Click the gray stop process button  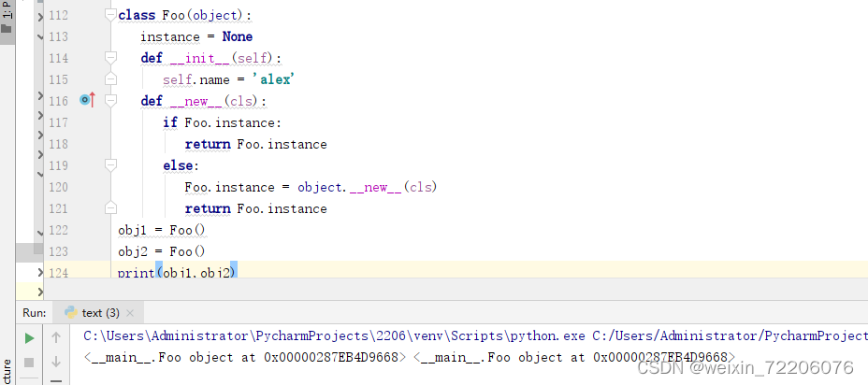29,363
